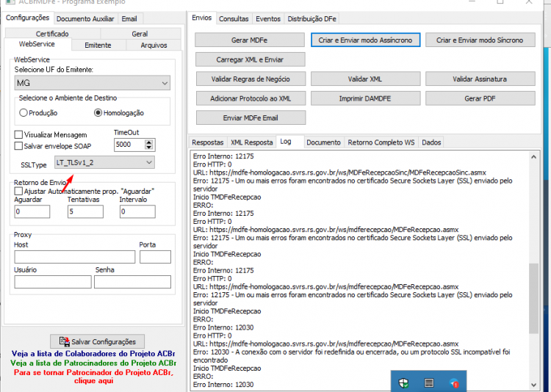
Task: Select the Produção radio button
Action: click(x=24, y=113)
